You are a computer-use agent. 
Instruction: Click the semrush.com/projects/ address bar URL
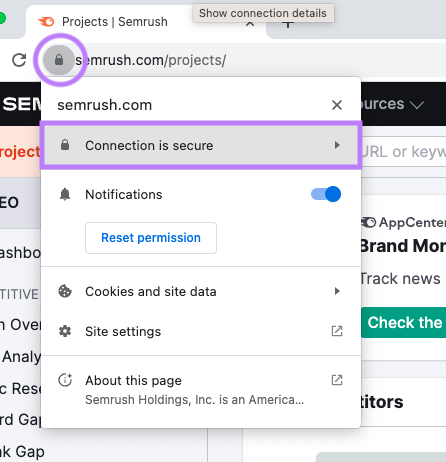pos(150,60)
